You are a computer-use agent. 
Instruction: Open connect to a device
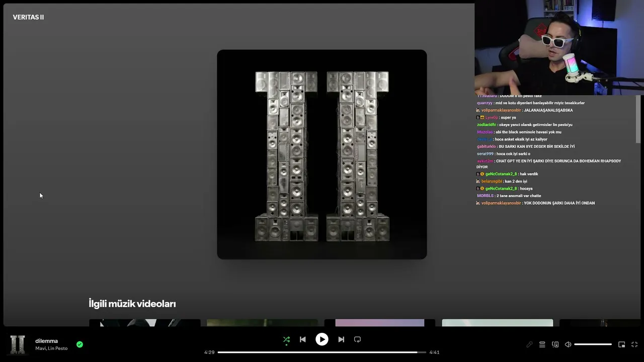(x=555, y=344)
